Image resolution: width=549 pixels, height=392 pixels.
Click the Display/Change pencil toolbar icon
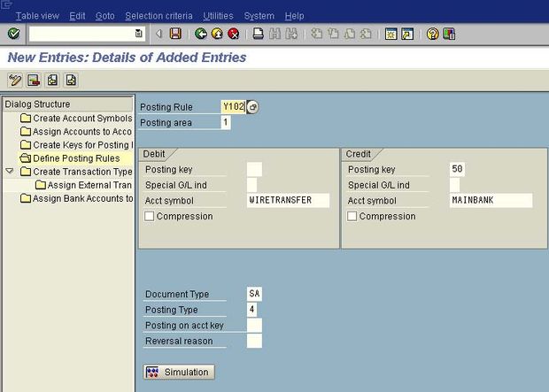tap(15, 81)
